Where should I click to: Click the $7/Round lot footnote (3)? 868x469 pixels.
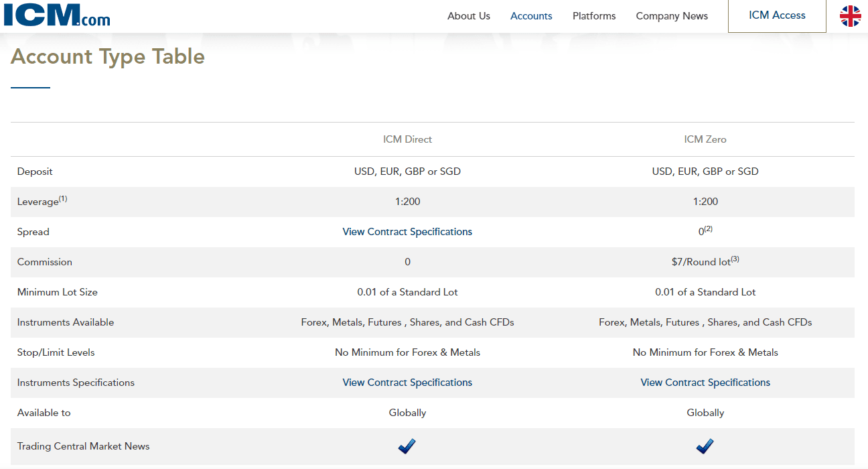click(x=735, y=259)
